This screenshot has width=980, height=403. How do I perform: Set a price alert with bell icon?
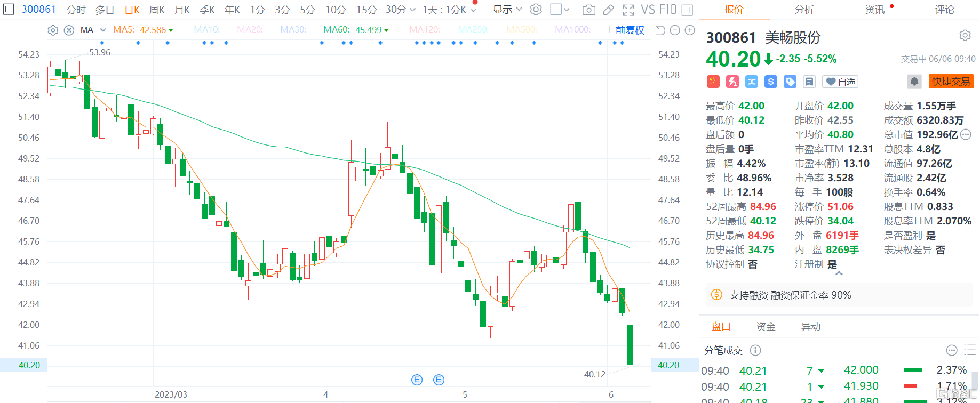(x=914, y=82)
